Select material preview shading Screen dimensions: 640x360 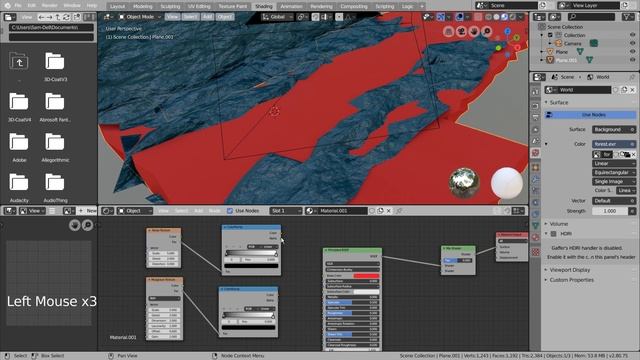tap(504, 17)
